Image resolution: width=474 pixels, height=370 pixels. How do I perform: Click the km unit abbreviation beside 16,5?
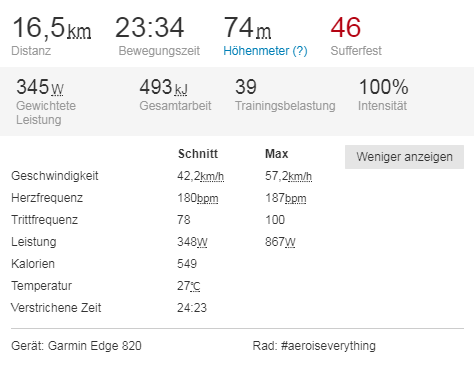[79, 31]
